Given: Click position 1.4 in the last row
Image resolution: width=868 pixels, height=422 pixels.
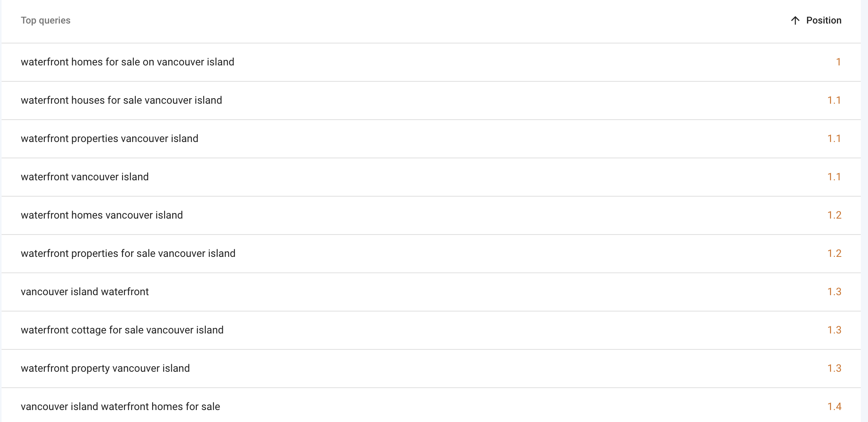Looking at the screenshot, I should tap(834, 406).
